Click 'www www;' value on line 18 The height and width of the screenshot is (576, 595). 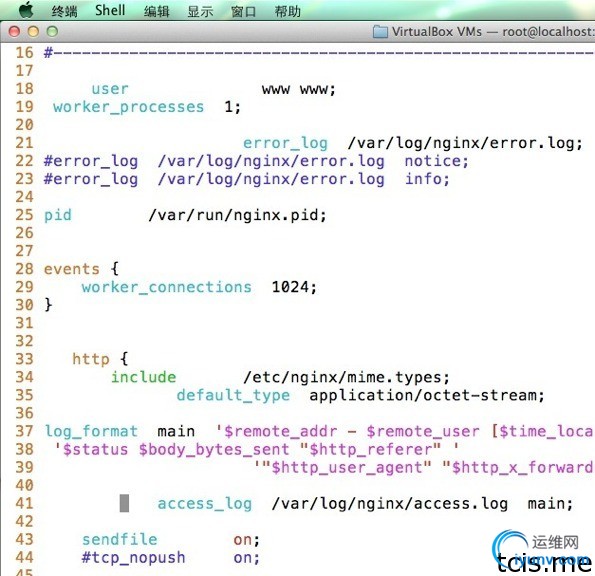[299, 90]
